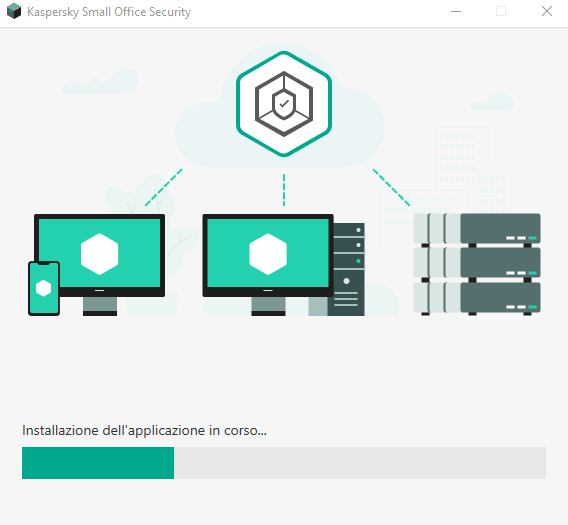Minimize the Kaspersky installer window
This screenshot has height=525, width=568.
coord(456,12)
